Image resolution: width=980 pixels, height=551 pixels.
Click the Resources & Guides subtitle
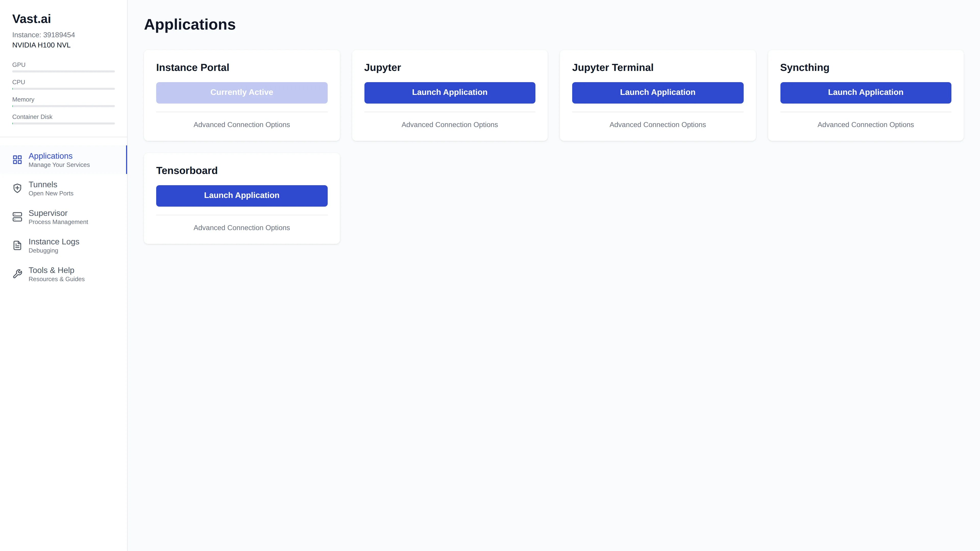[56, 279]
